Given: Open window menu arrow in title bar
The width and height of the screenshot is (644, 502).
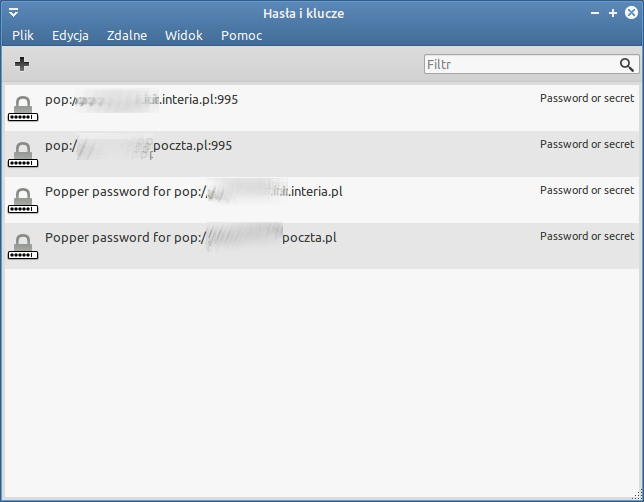Looking at the screenshot, I should 13,13.
